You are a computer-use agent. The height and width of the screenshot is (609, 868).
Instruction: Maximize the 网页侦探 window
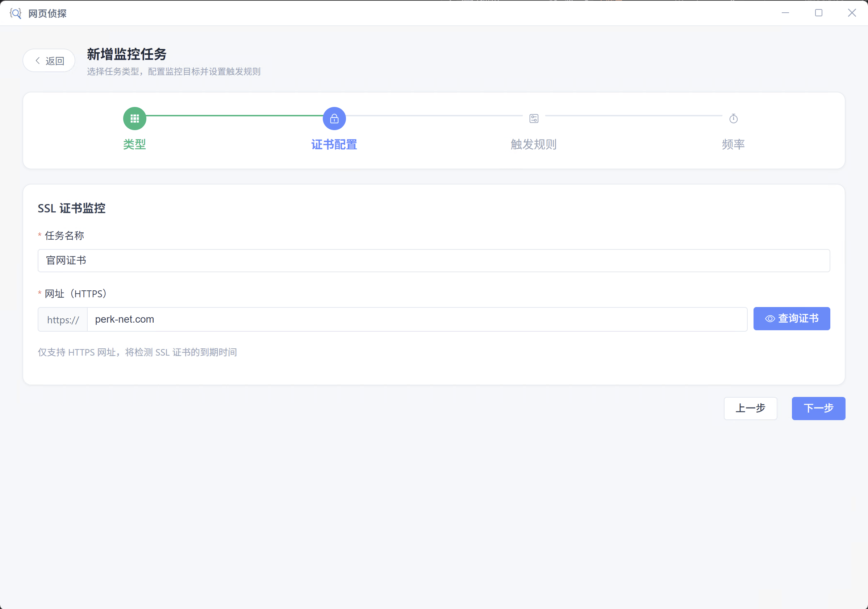(x=818, y=13)
